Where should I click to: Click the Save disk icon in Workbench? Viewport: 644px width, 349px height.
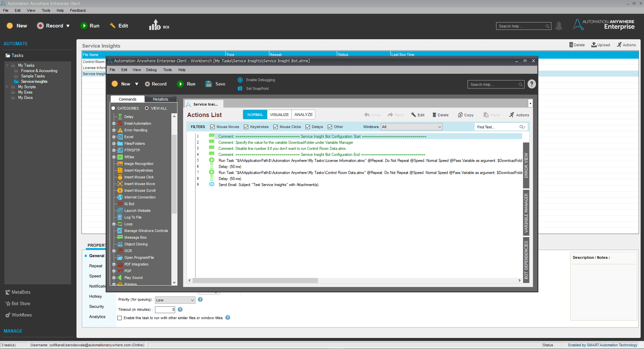[209, 84]
